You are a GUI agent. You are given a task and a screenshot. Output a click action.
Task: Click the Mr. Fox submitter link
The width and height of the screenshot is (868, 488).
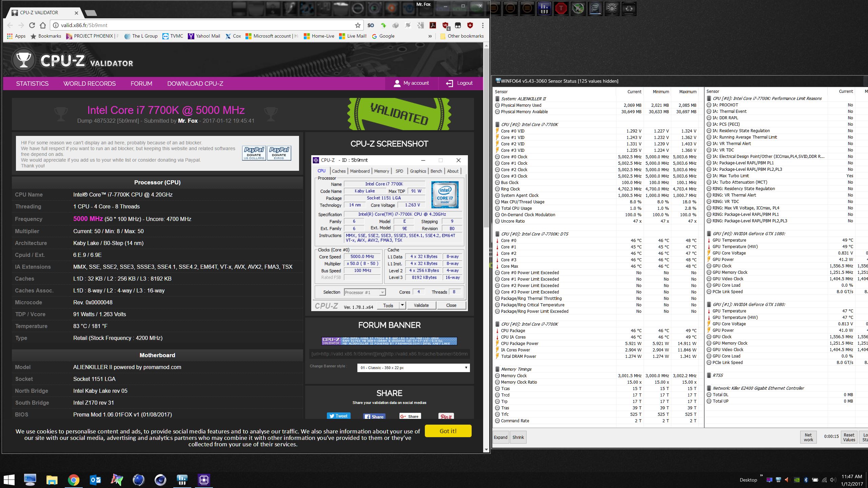coord(188,121)
